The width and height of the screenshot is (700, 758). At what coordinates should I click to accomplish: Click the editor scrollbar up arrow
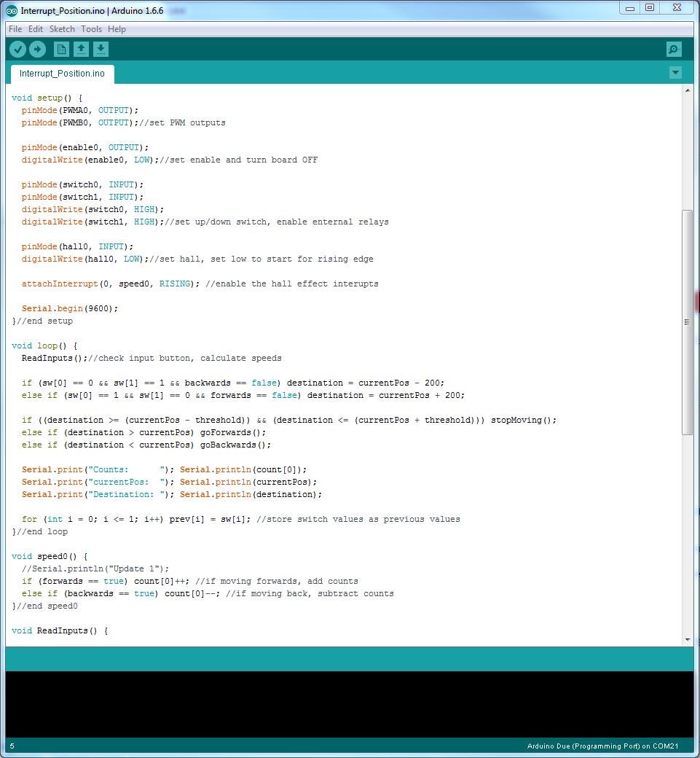(x=688, y=90)
